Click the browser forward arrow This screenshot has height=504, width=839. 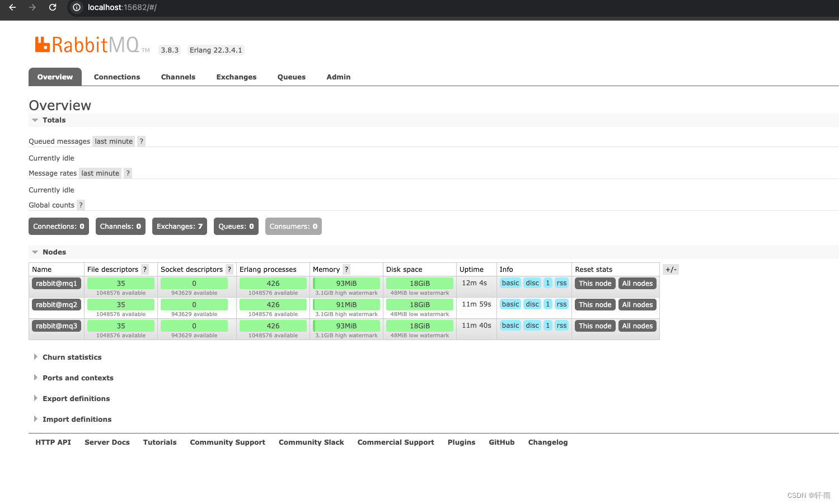pos(32,7)
